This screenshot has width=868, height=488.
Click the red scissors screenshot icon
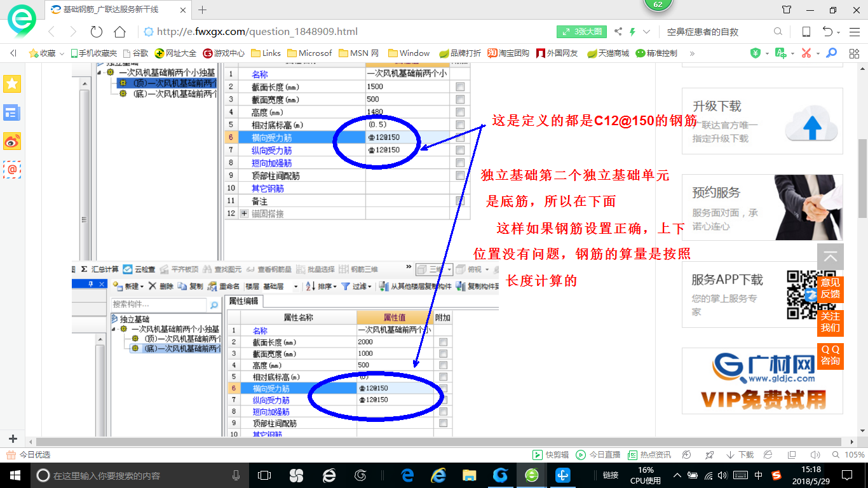[806, 53]
